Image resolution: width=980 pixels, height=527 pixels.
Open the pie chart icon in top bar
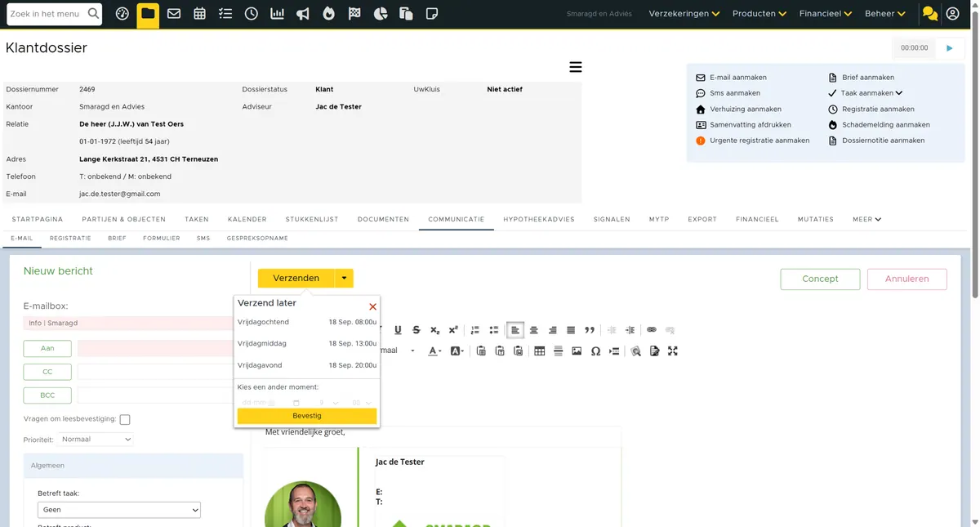pyautogui.click(x=381, y=14)
